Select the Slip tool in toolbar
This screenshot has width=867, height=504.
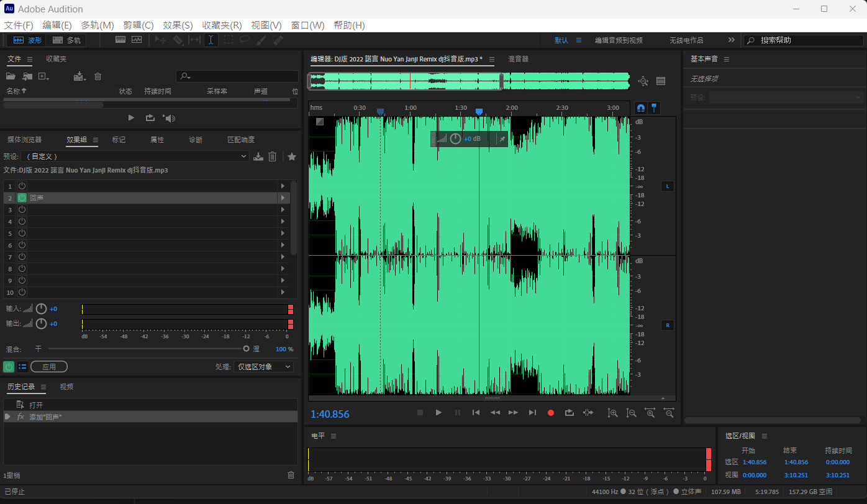click(x=194, y=40)
